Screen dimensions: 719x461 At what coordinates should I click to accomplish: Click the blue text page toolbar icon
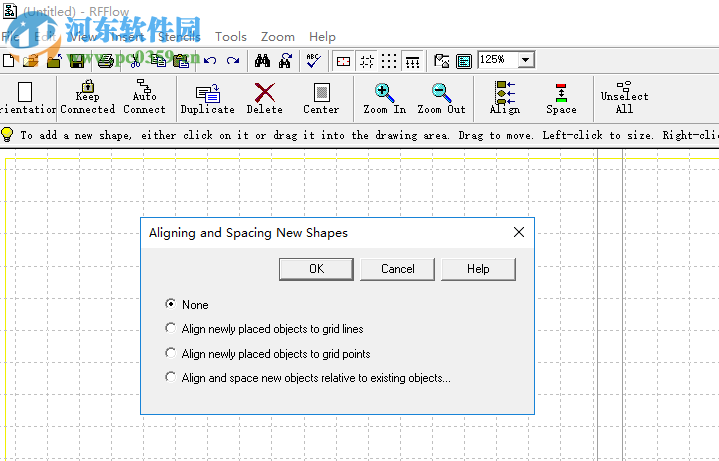click(464, 61)
